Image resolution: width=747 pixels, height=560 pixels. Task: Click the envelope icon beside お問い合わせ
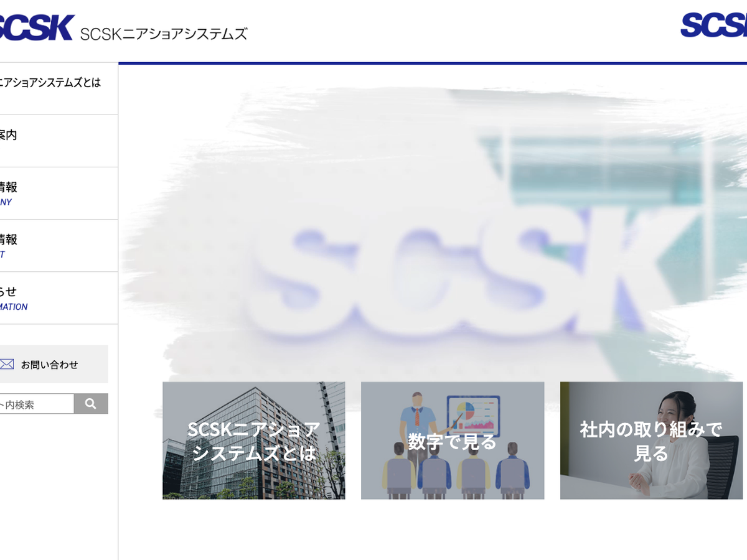click(7, 365)
